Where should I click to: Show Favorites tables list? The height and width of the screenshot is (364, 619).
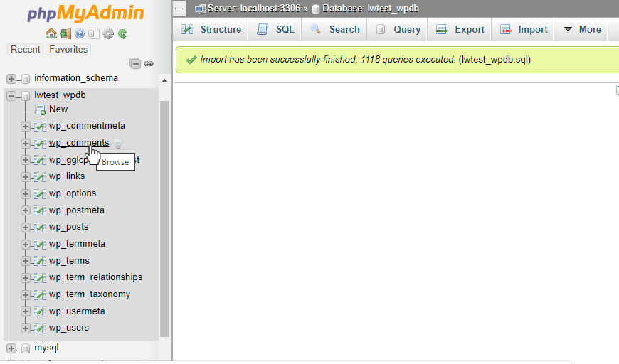tap(68, 49)
